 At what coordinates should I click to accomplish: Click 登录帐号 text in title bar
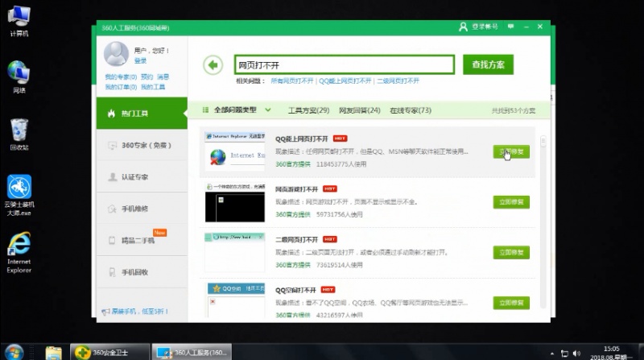coord(485,27)
